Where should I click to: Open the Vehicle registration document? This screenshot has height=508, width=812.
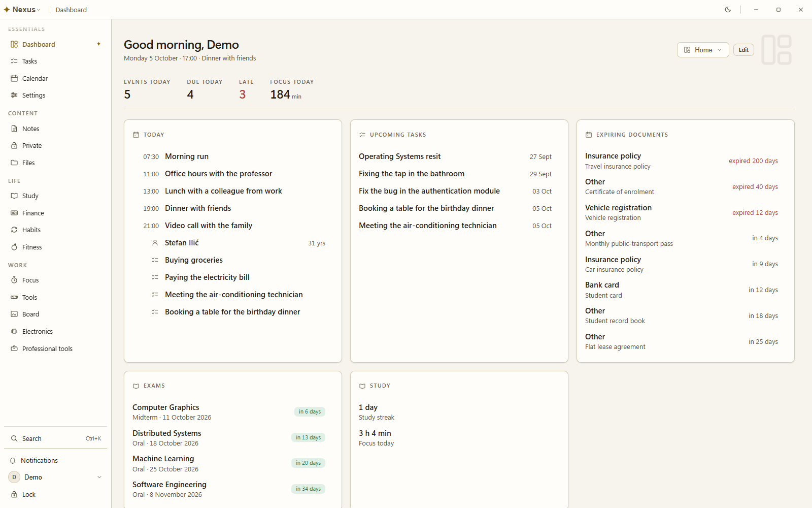click(682, 213)
